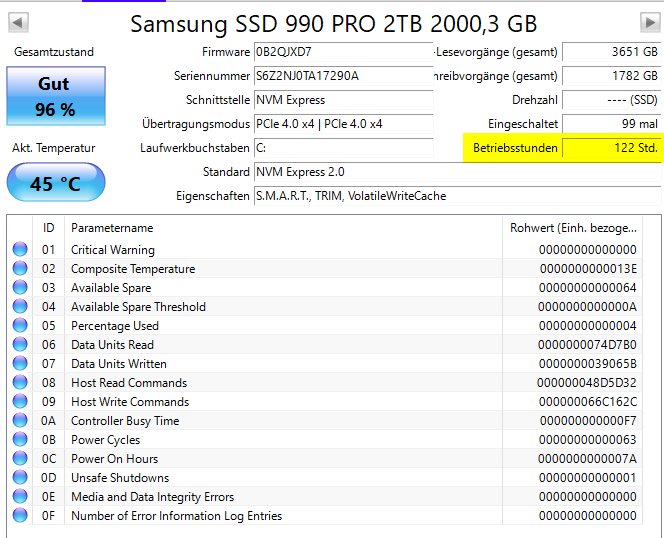Select the Firmware field 0B2QJXD7
Screen dimensions: 664x538
click(x=343, y=52)
